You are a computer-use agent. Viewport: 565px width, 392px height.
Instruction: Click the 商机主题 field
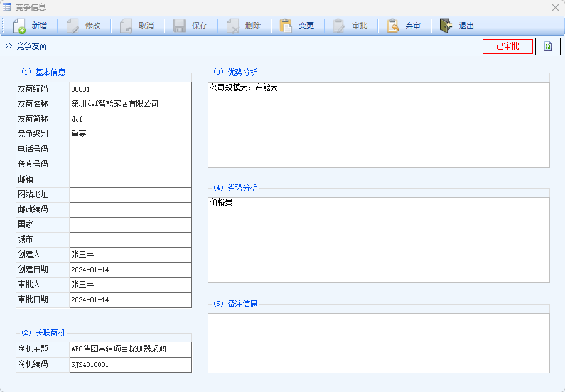[131, 349]
